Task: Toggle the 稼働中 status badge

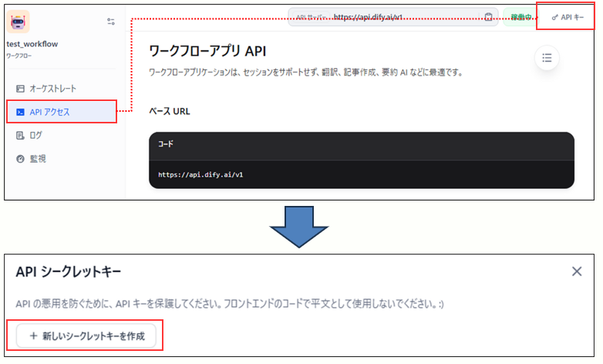Action: pyautogui.click(x=517, y=17)
